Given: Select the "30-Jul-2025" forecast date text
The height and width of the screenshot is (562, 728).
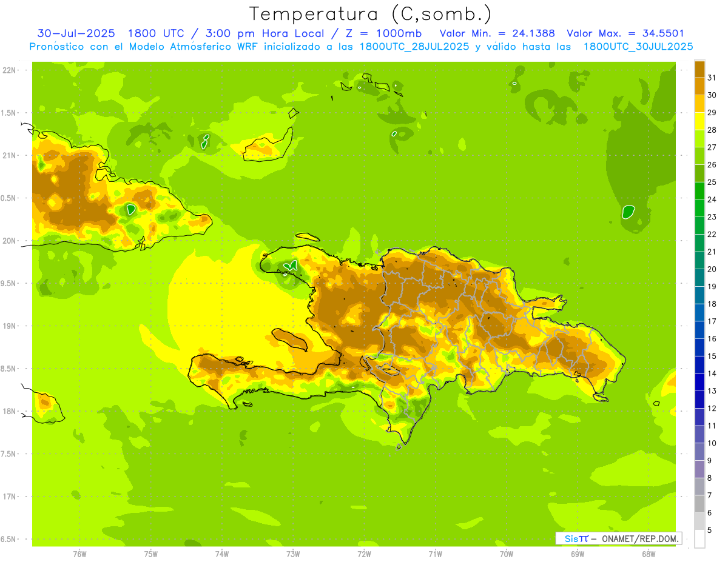Looking at the screenshot, I should point(77,33).
